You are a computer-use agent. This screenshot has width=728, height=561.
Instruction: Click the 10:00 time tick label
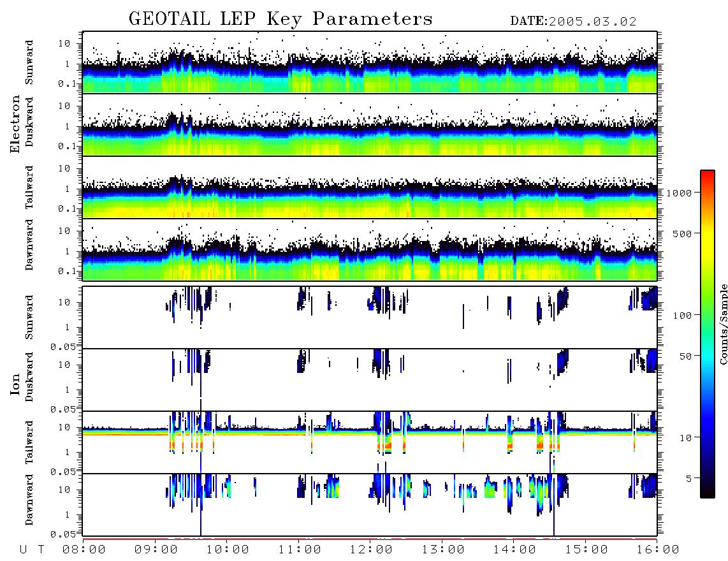coord(228,550)
